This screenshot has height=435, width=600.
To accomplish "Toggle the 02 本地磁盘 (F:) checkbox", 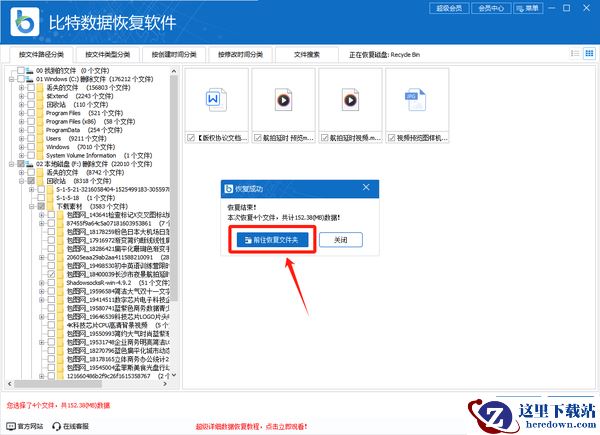I will pos(21,164).
